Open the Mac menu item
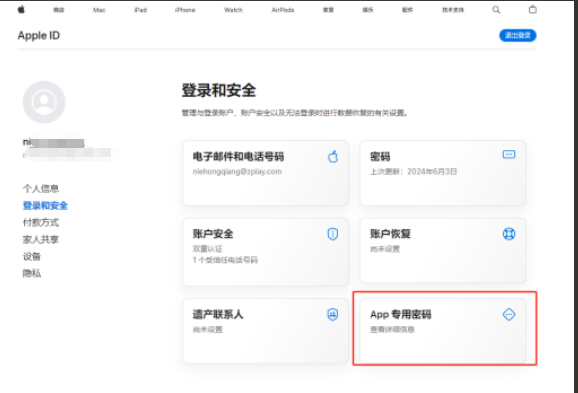578x393 pixels. [x=99, y=10]
